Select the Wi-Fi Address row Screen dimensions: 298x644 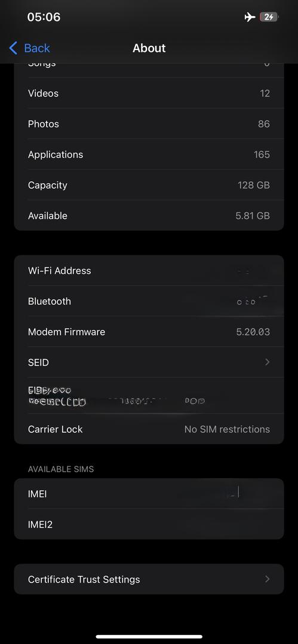tap(149, 270)
